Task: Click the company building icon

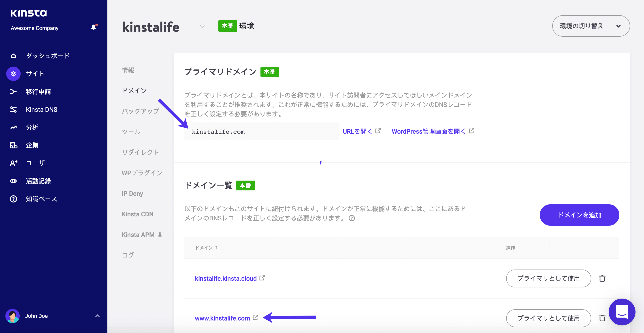Action: (x=13, y=145)
